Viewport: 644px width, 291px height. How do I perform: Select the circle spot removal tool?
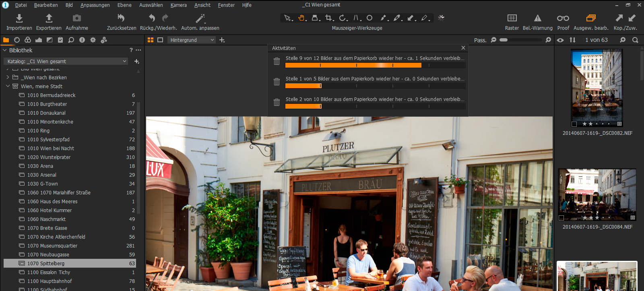369,18
